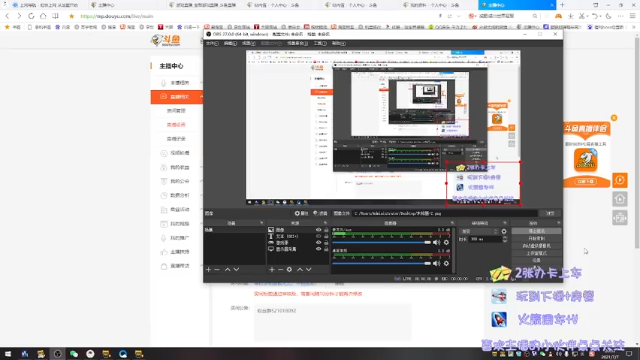Toggle visibility of the text (GDI+) source

(x=318, y=236)
